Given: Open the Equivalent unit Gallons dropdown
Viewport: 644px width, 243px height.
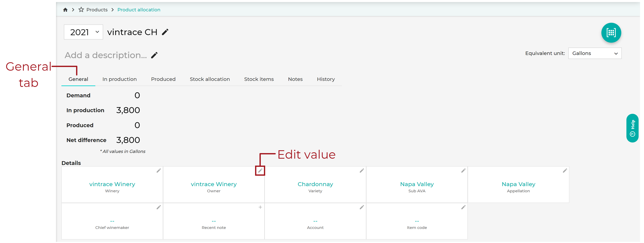Looking at the screenshot, I should 595,53.
